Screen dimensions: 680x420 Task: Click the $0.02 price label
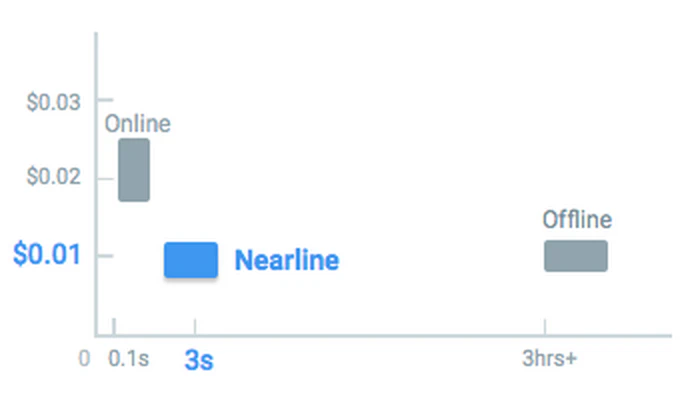pos(52,178)
